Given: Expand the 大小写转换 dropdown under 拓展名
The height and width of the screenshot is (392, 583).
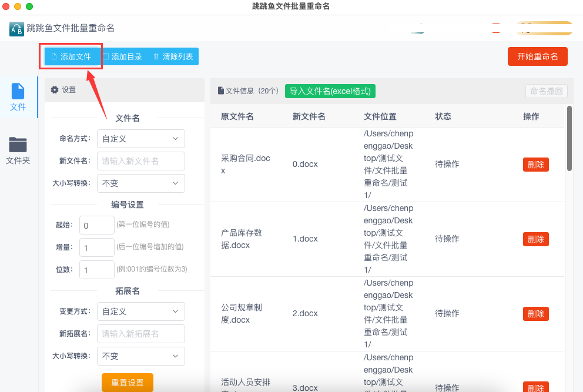Looking at the screenshot, I should [141, 356].
